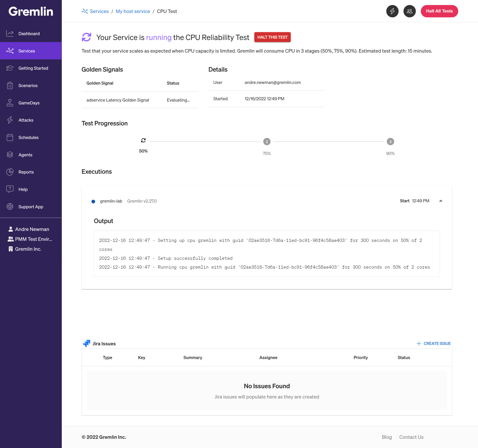478x448 pixels.
Task: Go to Getting Started
Action: [x=31, y=68]
